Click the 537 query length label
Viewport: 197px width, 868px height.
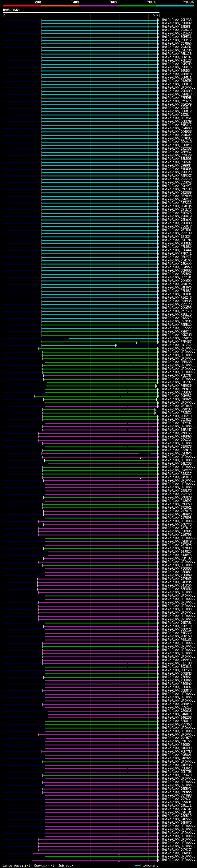[x=155, y=15]
